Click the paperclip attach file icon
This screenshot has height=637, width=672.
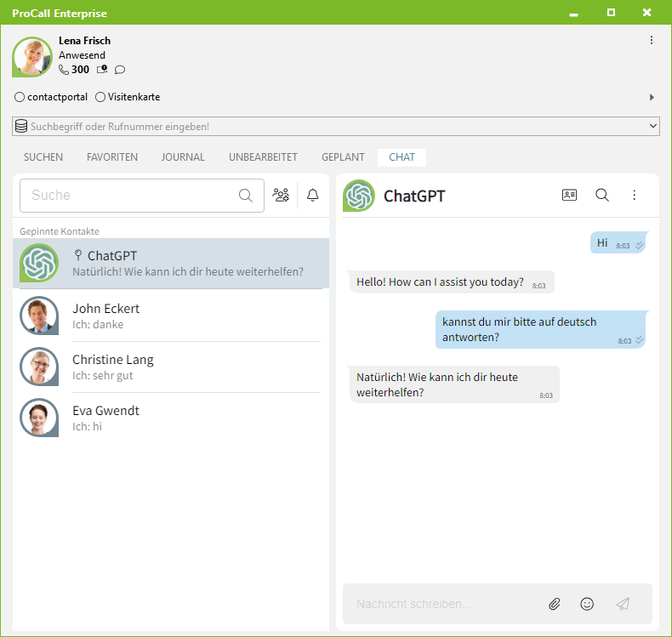(x=554, y=604)
